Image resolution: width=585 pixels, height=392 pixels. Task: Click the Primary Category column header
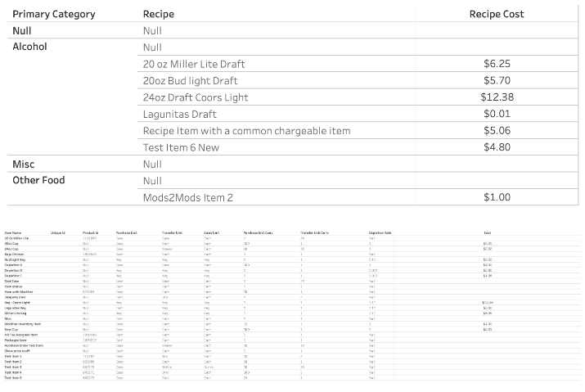point(54,14)
